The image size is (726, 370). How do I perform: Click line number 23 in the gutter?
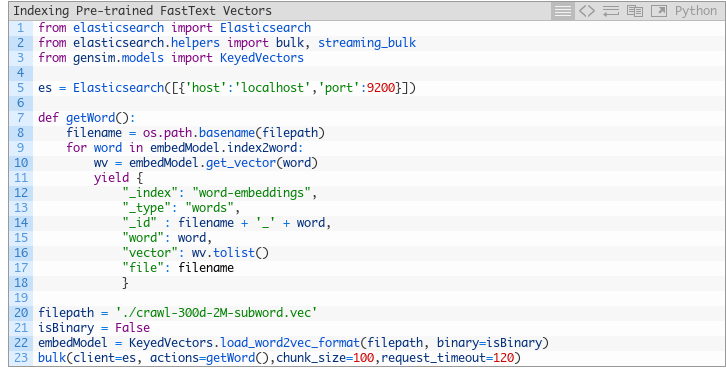pos(20,357)
